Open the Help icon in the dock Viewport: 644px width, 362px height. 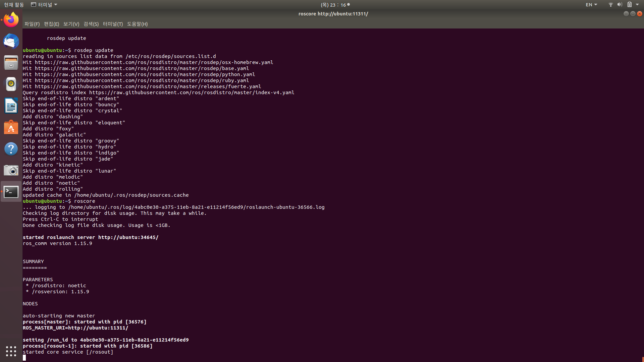click(11, 149)
